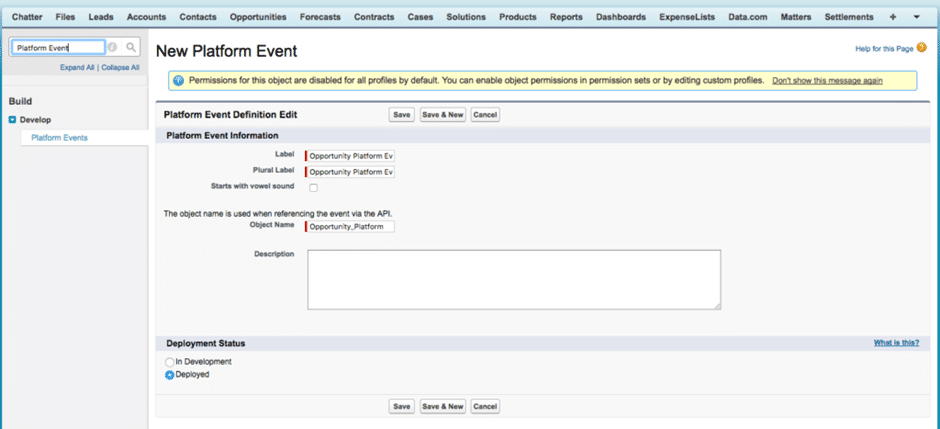Click the bottom Save & New button

coord(443,406)
